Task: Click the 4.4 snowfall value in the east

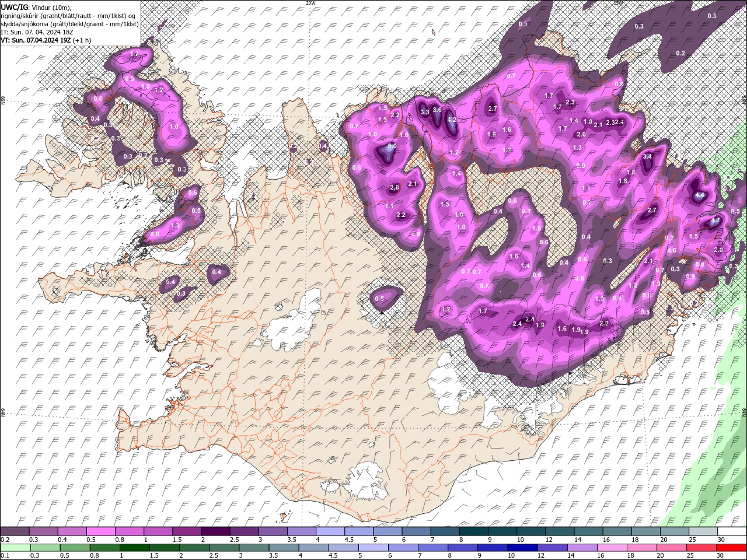Action: 700,195
